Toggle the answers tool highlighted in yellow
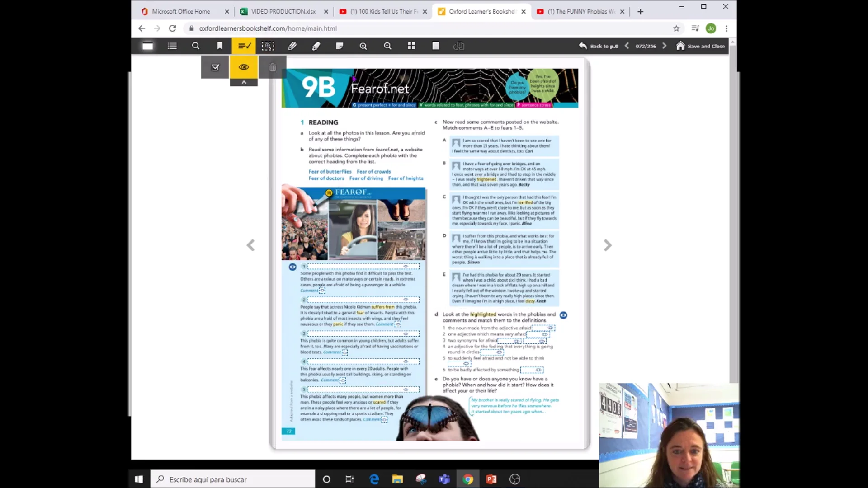The width and height of the screenshot is (868, 488). click(x=244, y=46)
